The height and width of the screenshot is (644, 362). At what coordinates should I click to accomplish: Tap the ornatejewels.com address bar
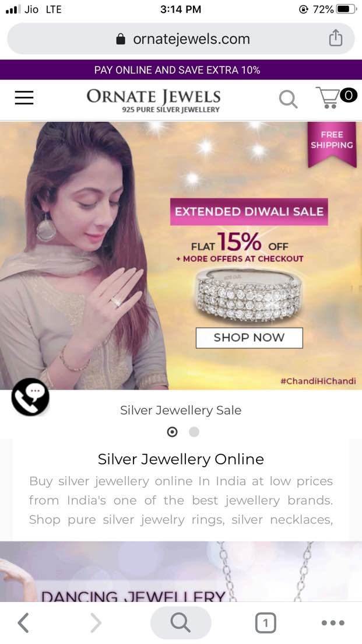(x=181, y=38)
